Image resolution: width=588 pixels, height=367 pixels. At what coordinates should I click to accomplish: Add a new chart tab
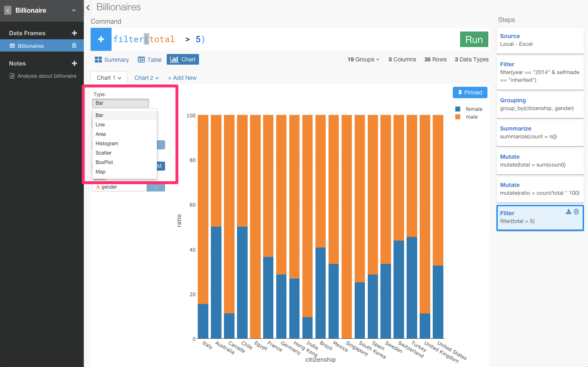[182, 78]
